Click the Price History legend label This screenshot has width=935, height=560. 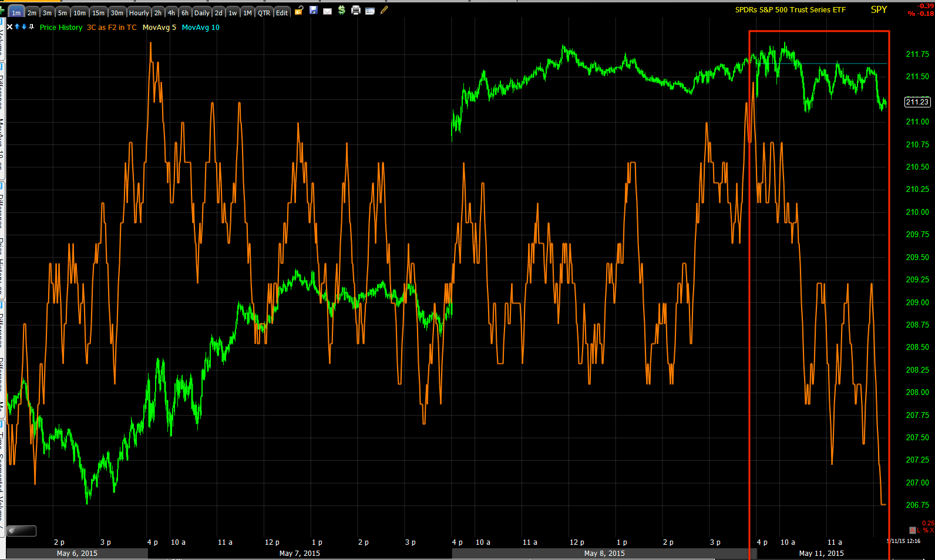(61, 28)
